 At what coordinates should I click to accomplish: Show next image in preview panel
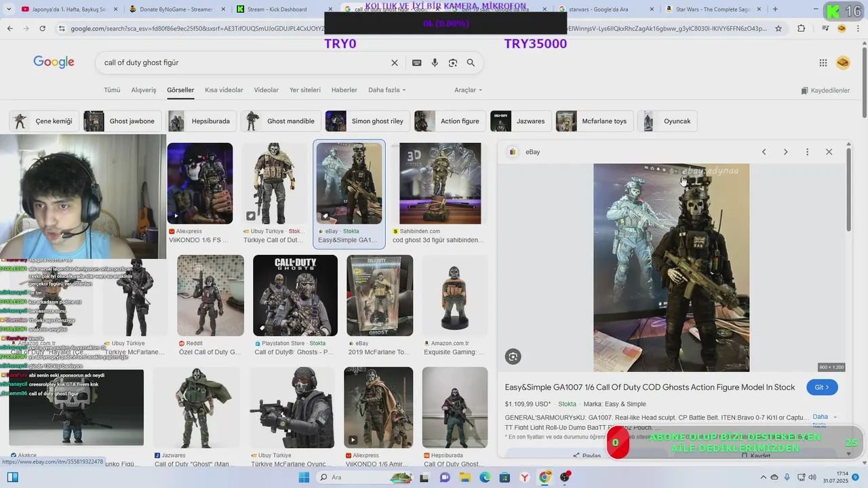(785, 152)
